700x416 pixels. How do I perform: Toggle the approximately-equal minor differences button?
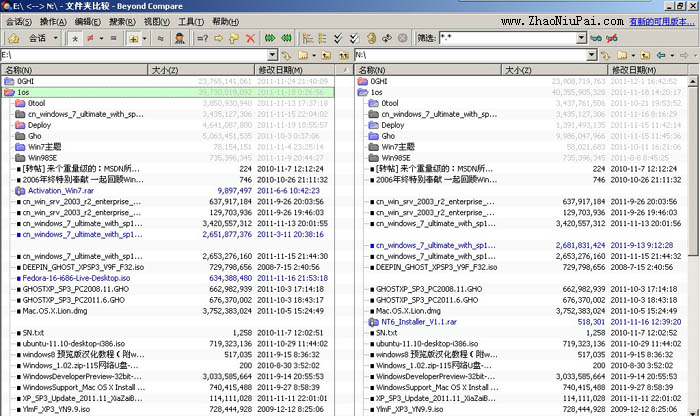(x=161, y=38)
